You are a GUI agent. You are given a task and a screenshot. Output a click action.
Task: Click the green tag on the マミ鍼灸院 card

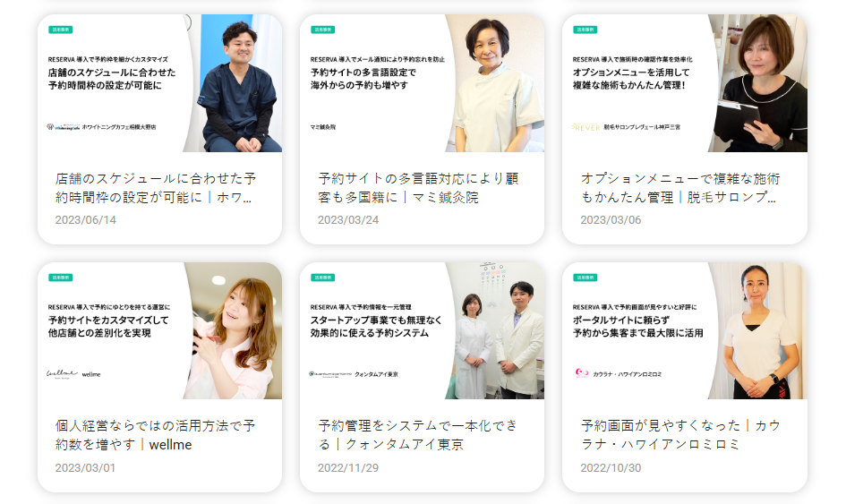322,30
